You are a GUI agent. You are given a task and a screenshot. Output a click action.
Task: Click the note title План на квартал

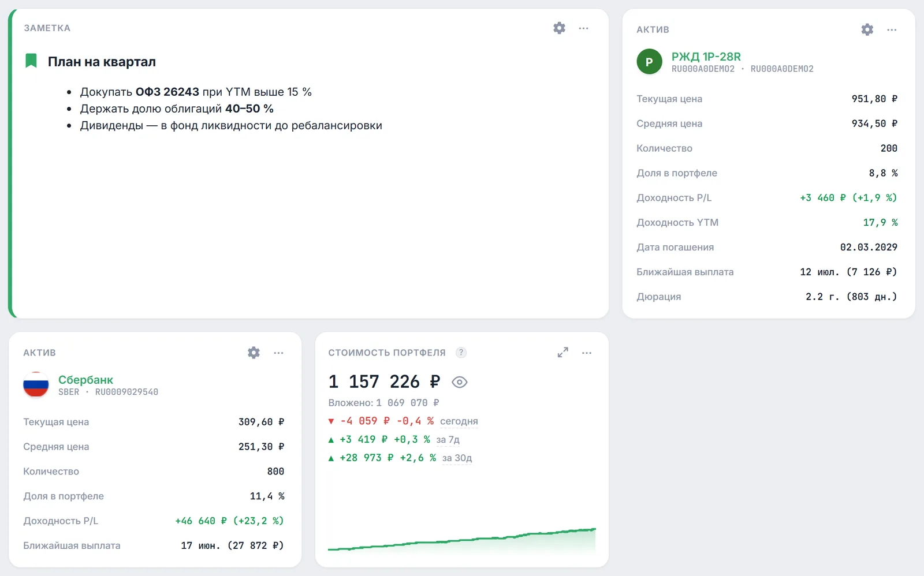coord(102,62)
